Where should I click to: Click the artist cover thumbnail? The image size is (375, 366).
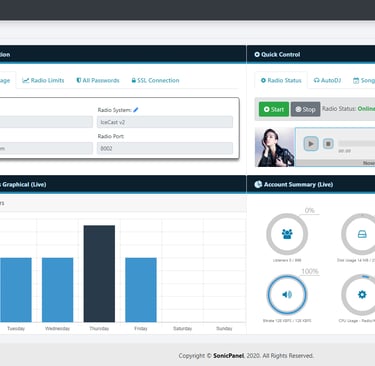pos(275,147)
